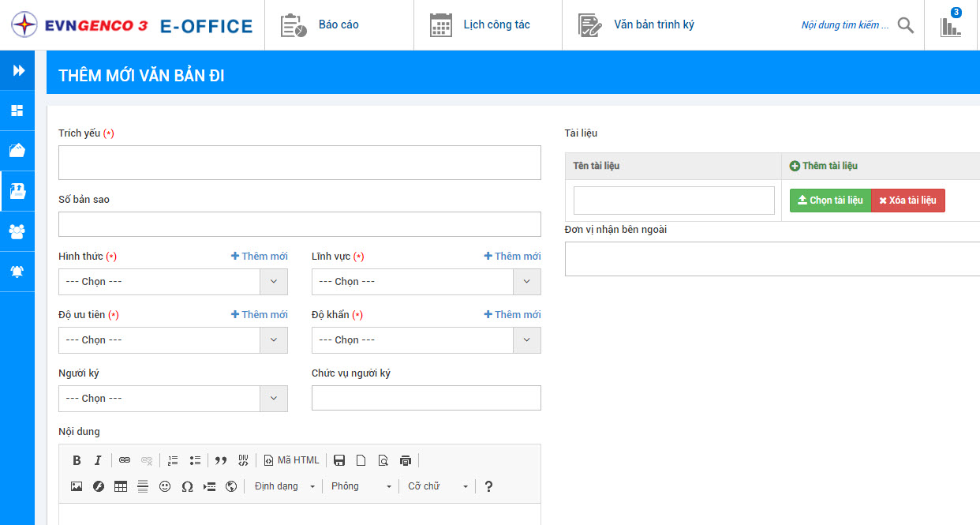The image size is (980, 525).
Task: Open the Người ký selector
Action: pyautogui.click(x=173, y=399)
